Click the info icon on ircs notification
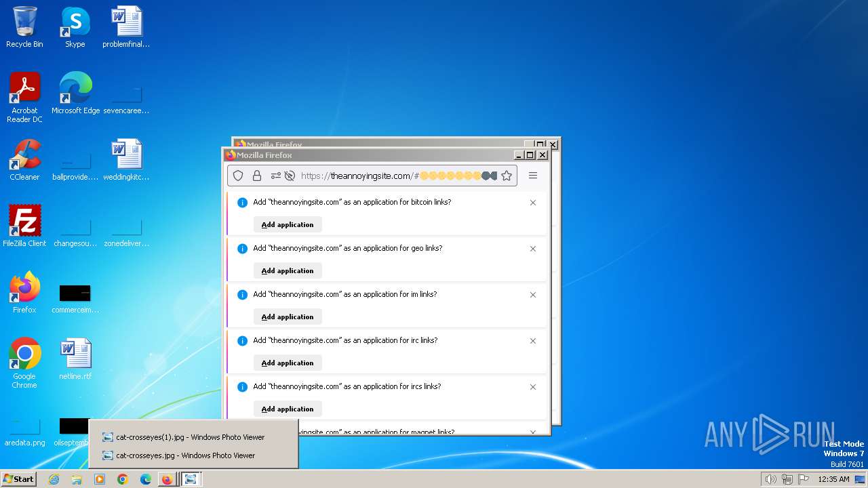 (x=242, y=387)
